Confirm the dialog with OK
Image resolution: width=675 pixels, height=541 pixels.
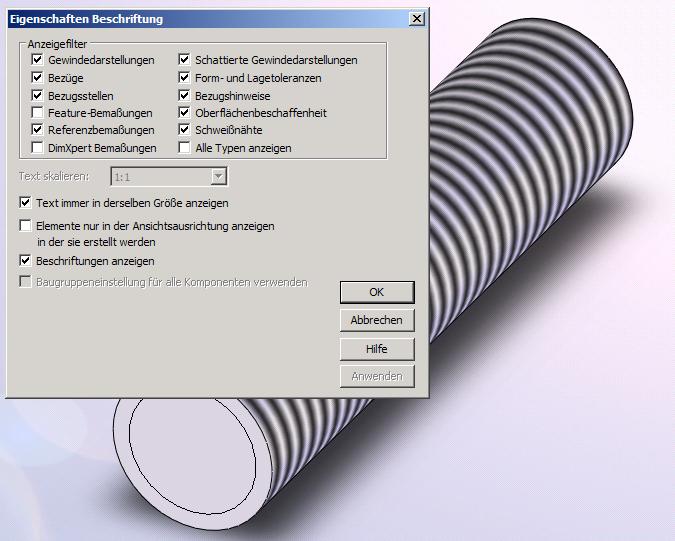tap(377, 292)
